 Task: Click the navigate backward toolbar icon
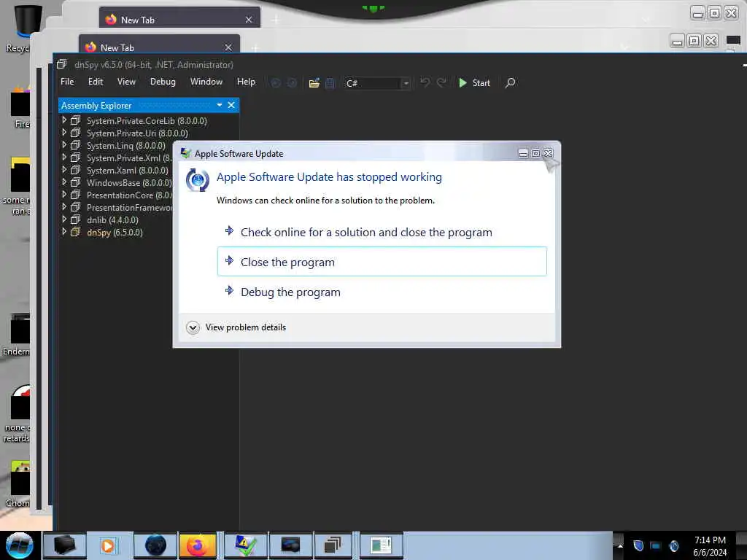tap(275, 83)
